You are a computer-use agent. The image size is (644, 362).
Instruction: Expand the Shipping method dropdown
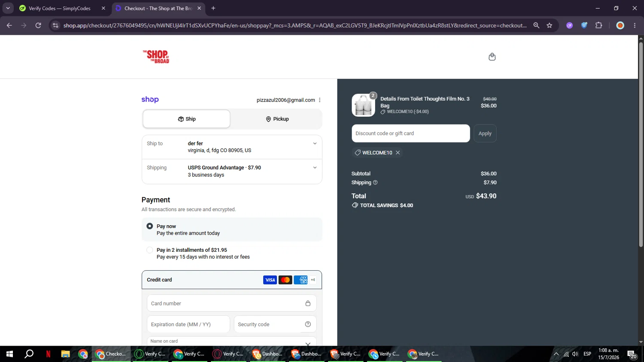pos(315,168)
